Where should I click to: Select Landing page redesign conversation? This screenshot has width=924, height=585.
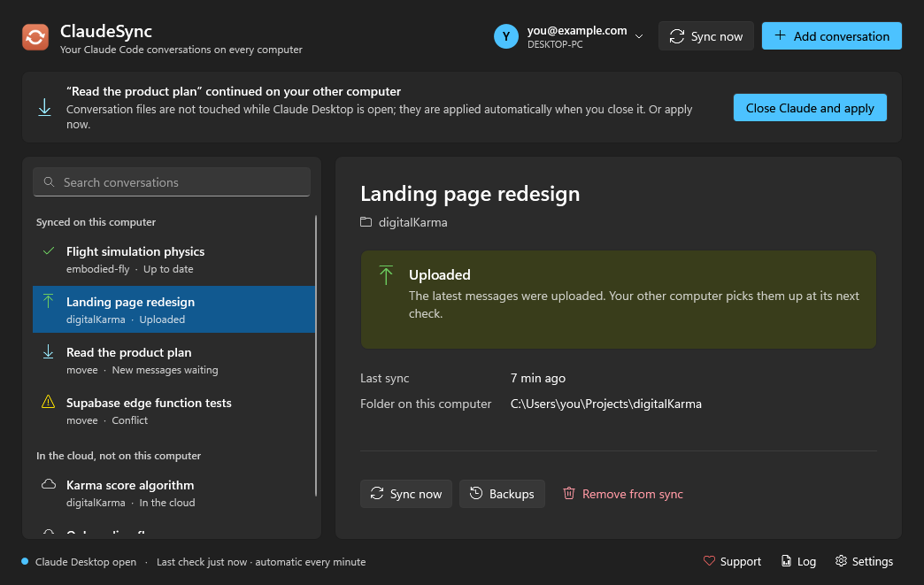point(173,310)
